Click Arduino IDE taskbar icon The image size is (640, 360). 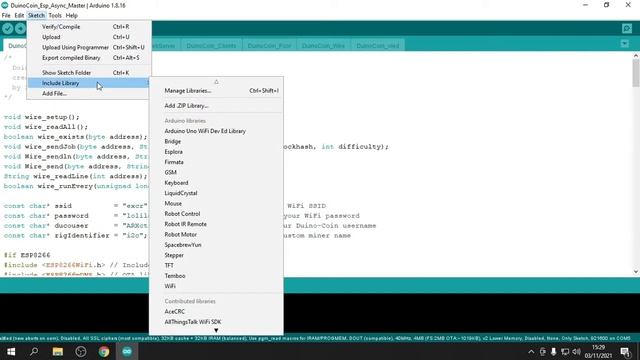[x=127, y=351]
